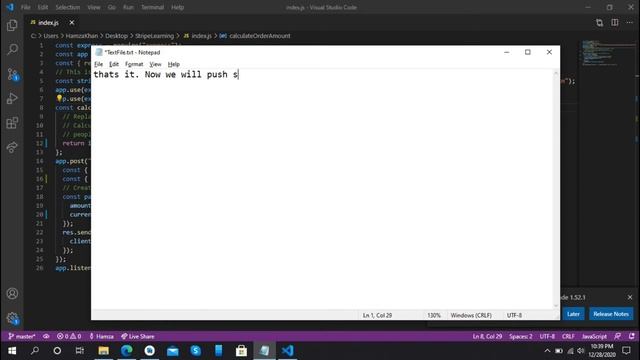
Task: Open the editor More Actions ellipsis
Action: point(629,23)
